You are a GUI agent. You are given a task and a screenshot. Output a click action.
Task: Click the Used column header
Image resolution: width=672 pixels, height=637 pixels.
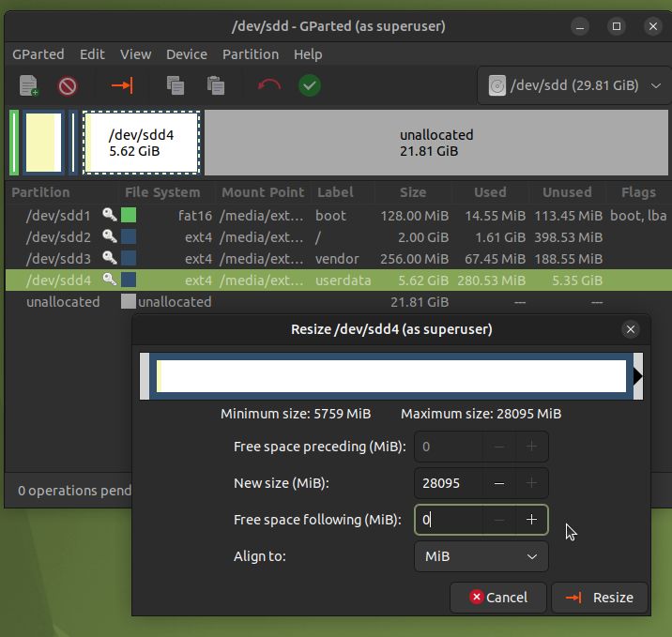pyautogui.click(x=490, y=192)
